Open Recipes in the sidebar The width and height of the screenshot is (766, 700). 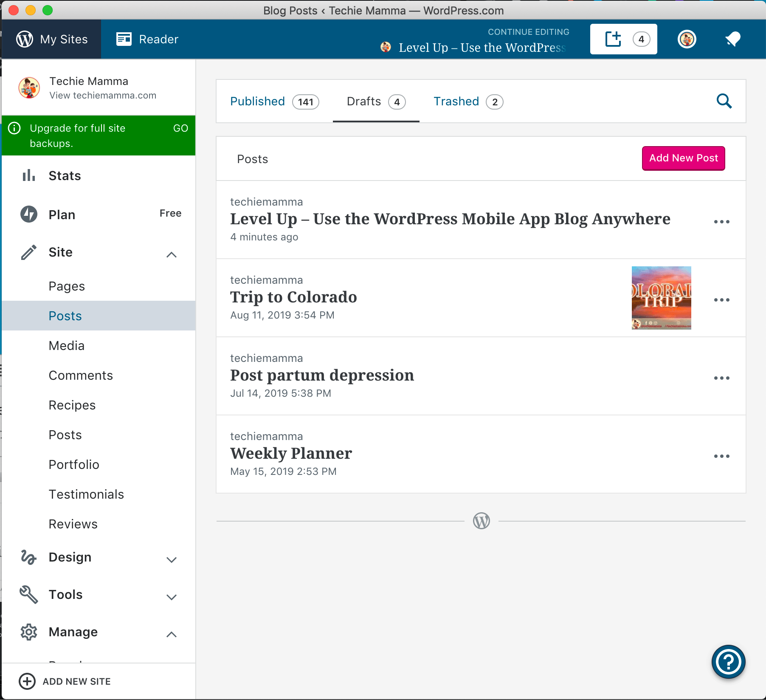pyautogui.click(x=99, y=405)
